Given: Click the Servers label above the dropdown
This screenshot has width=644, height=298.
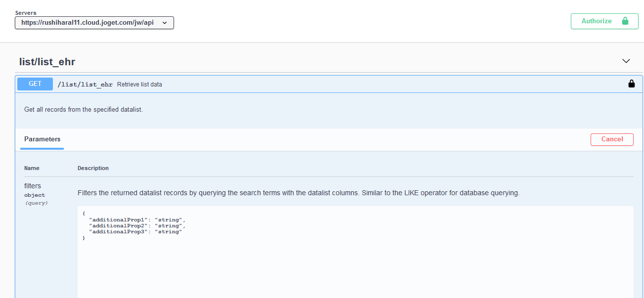Looking at the screenshot, I should pos(26,12).
